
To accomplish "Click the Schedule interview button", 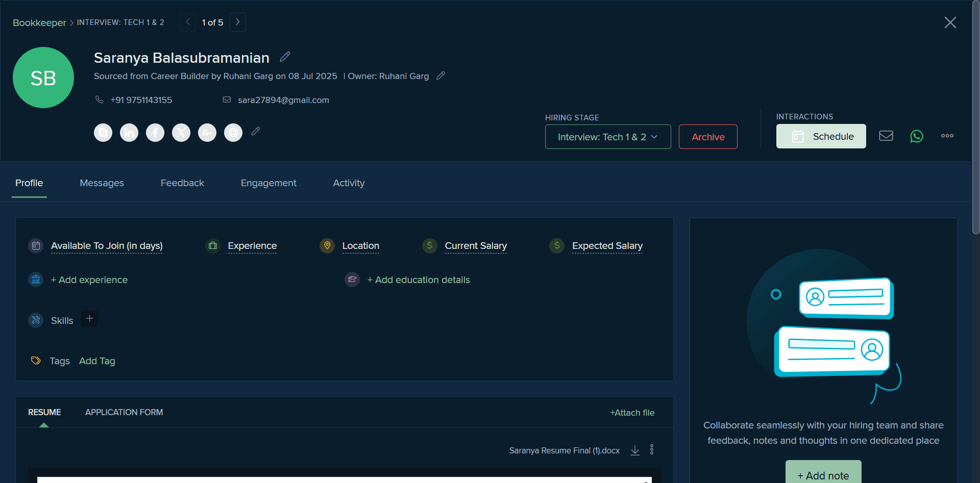I will [821, 136].
